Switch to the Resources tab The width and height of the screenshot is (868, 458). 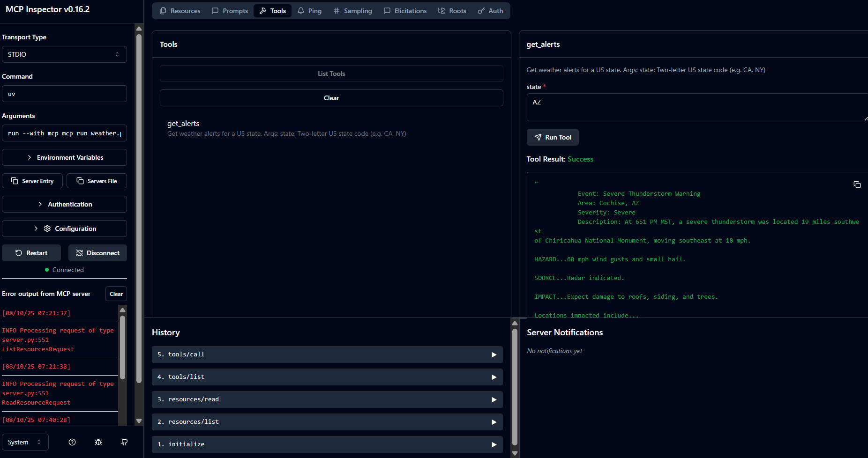click(x=180, y=11)
